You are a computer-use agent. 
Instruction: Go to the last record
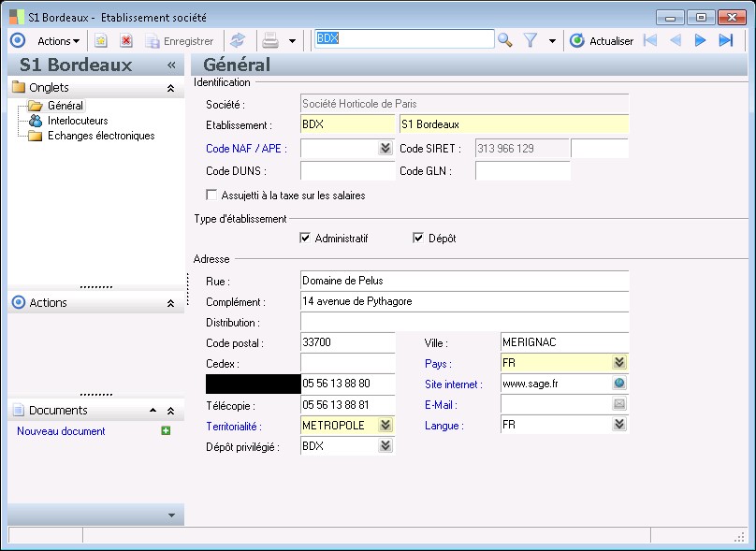click(725, 40)
